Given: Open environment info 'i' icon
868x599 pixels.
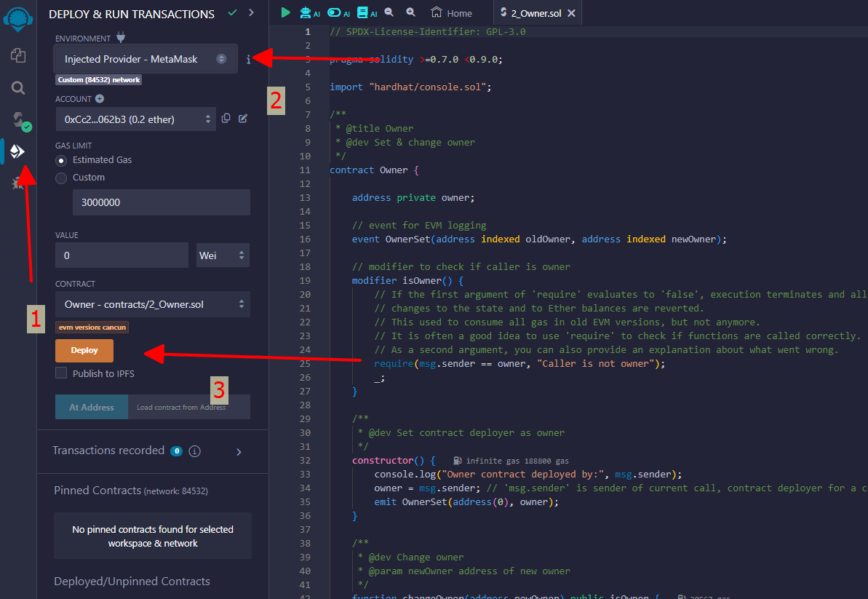Looking at the screenshot, I should 248,59.
